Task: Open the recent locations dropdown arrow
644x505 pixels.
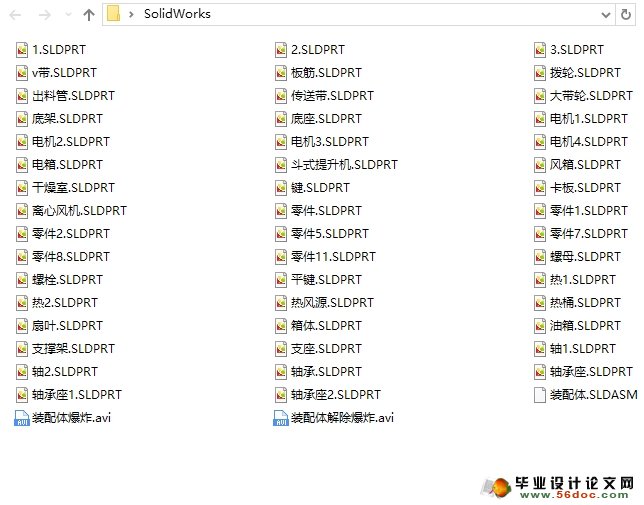Action: 68,15
